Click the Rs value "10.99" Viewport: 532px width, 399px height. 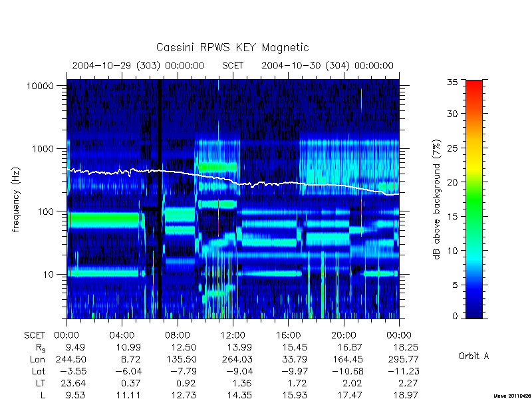pos(127,348)
